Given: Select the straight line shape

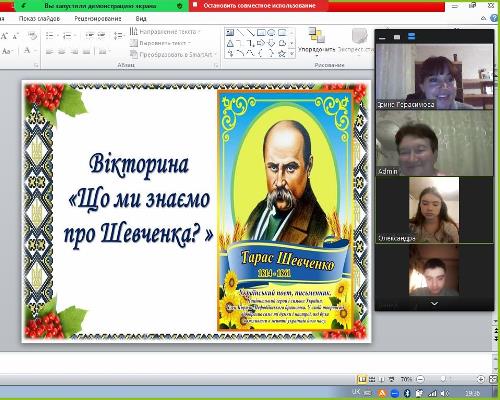Looking at the screenshot, I should [240, 32].
